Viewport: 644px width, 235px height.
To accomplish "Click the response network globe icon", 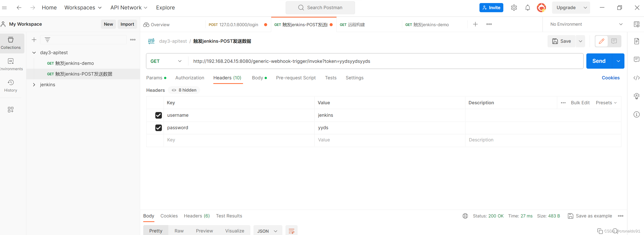I will click(x=465, y=216).
